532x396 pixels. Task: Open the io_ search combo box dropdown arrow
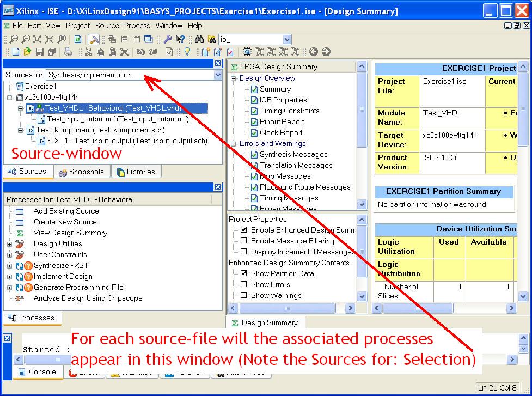tap(287, 39)
